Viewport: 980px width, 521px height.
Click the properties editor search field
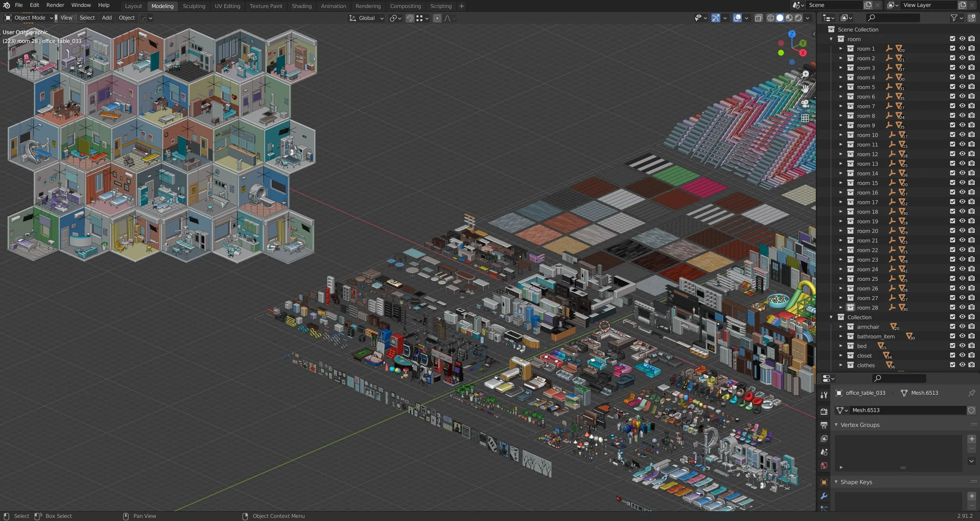[899, 378]
